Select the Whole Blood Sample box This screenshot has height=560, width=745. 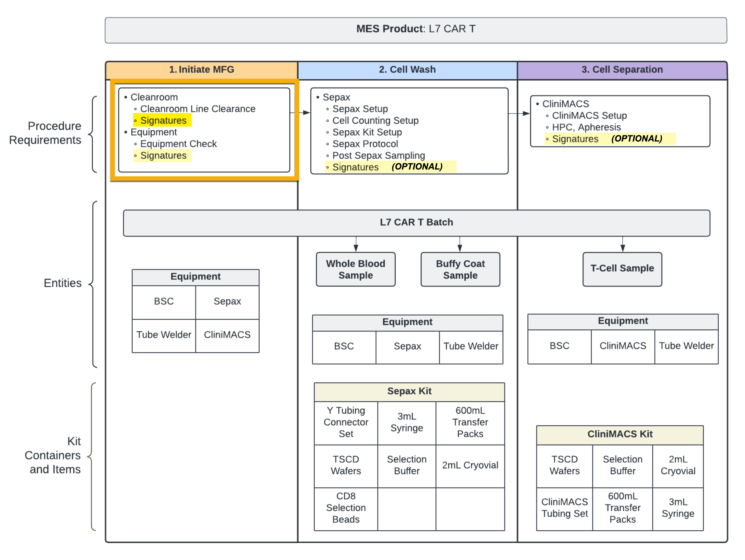[x=356, y=269]
